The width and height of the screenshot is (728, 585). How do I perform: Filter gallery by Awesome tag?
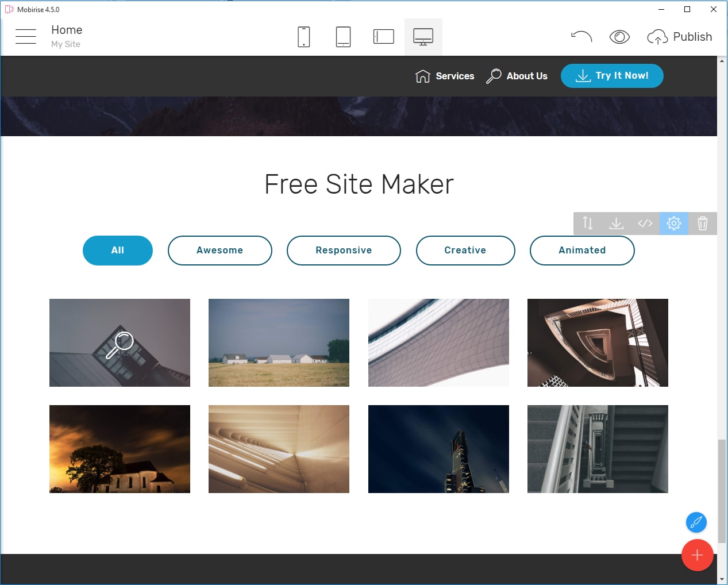coord(219,251)
